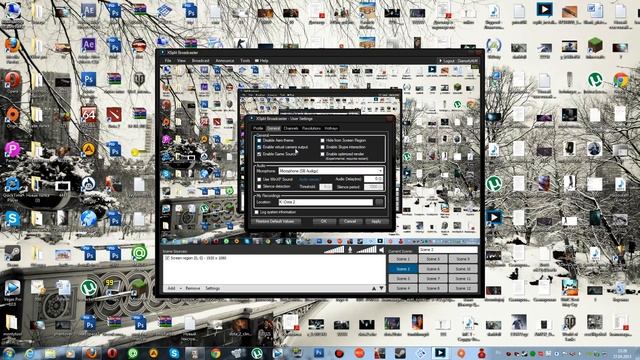Open the View menu in XSplit
The width and height of the screenshot is (640, 360).
(181, 60)
